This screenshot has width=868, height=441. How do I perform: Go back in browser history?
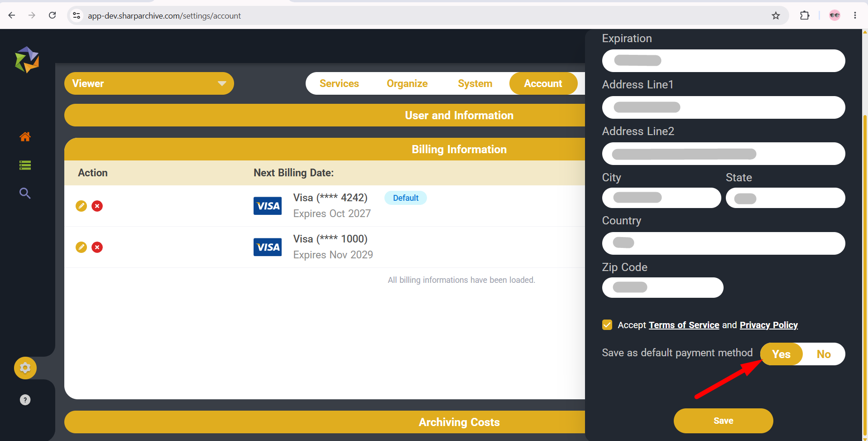pyautogui.click(x=12, y=15)
